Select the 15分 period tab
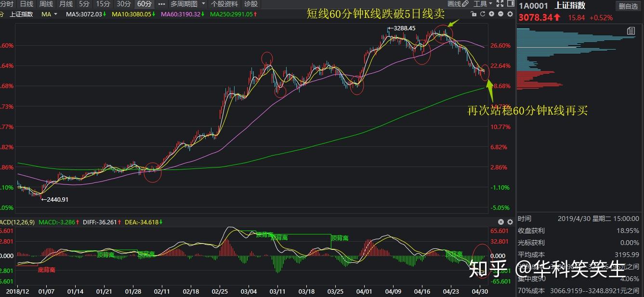 [x=103, y=4]
